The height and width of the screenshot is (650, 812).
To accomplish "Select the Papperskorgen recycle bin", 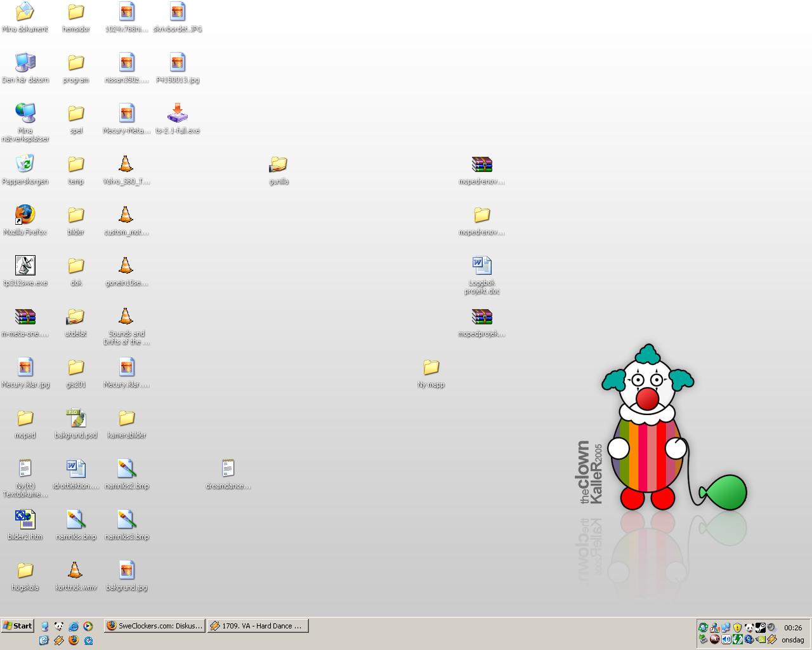I will pos(25,169).
